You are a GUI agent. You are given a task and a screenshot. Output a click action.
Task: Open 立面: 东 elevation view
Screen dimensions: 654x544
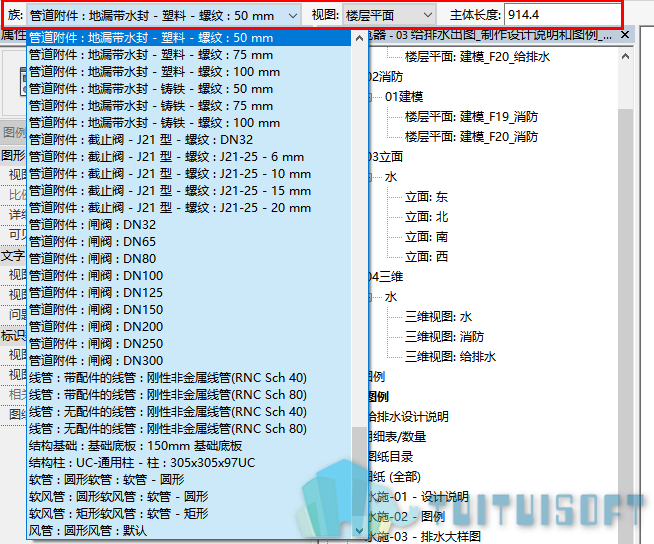click(x=426, y=197)
